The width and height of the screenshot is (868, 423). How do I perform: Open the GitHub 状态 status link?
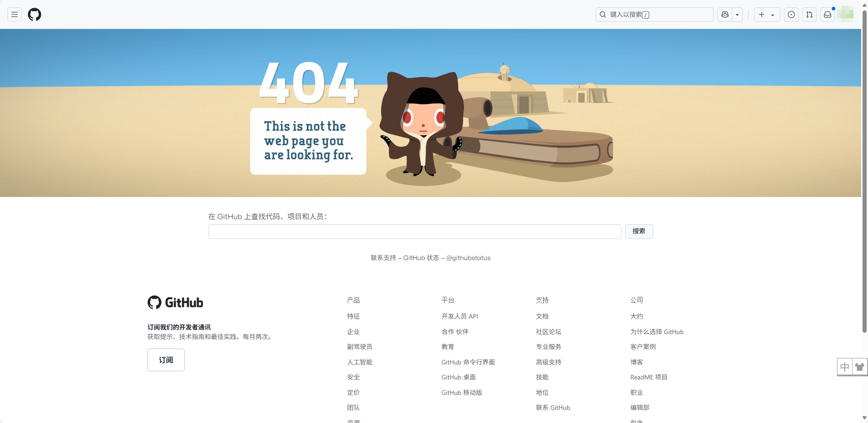click(421, 258)
